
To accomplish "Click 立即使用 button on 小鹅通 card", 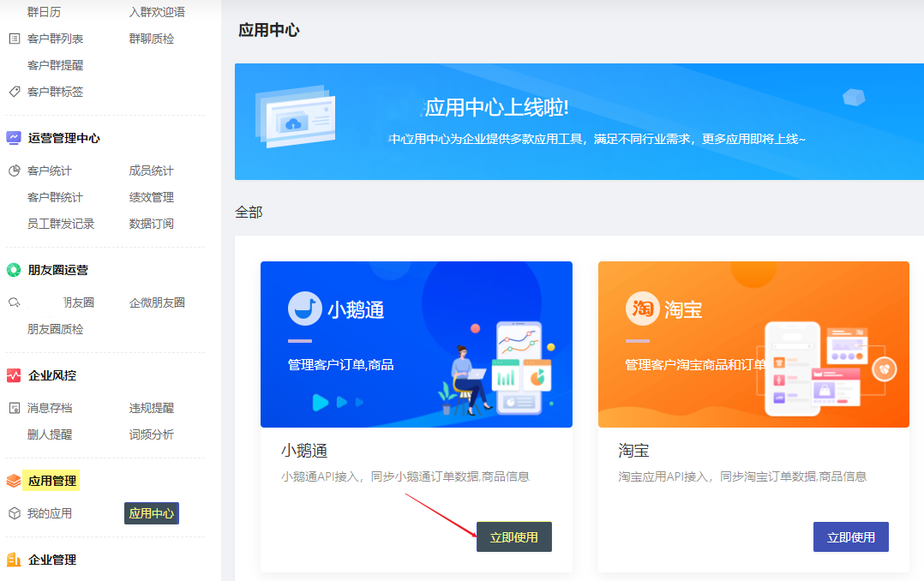I will (x=514, y=536).
